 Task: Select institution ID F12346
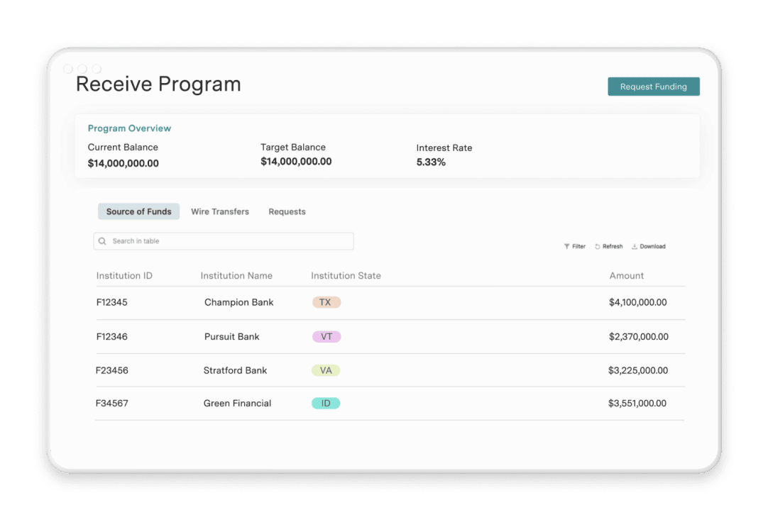point(111,337)
